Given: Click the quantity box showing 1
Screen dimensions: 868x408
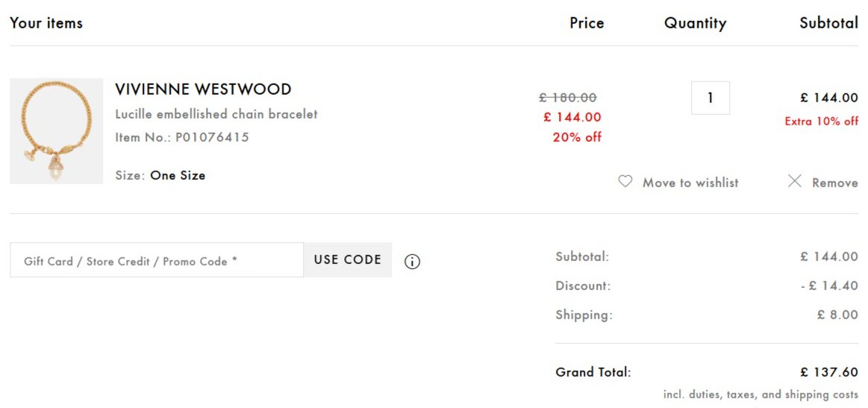Looking at the screenshot, I should tap(711, 98).
